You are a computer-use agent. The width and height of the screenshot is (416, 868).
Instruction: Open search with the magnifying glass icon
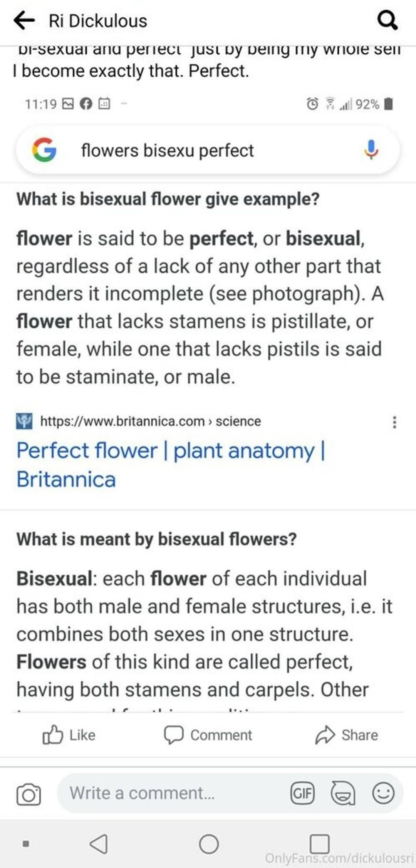click(x=387, y=20)
